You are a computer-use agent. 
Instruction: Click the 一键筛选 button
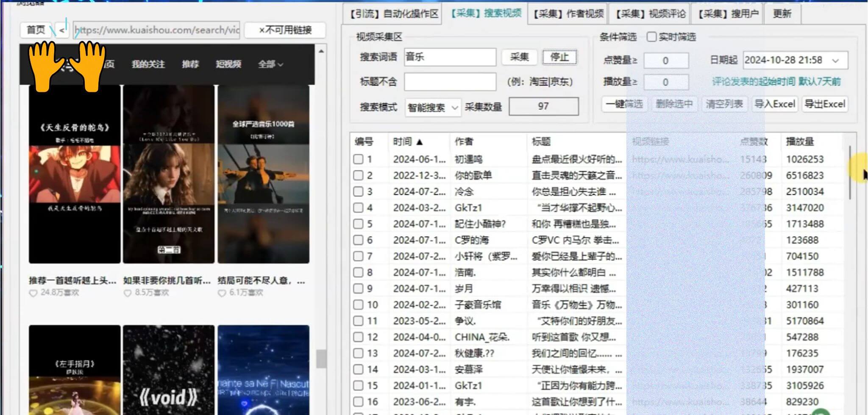[x=624, y=104]
